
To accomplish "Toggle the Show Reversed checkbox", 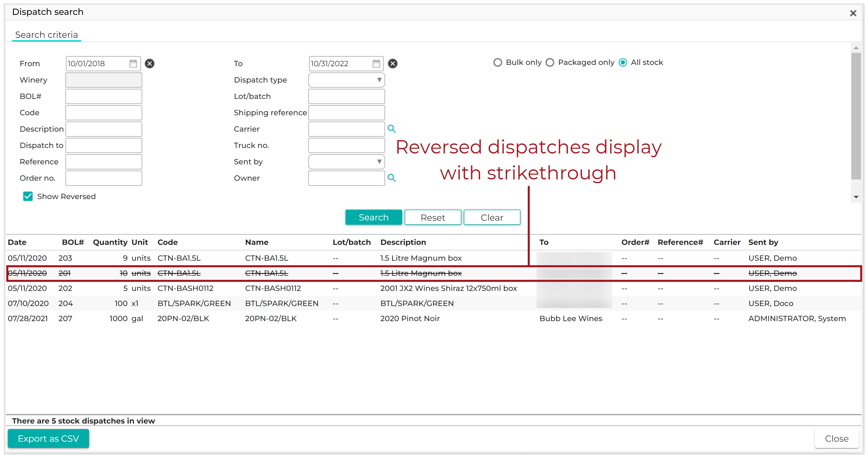I will click(x=28, y=196).
